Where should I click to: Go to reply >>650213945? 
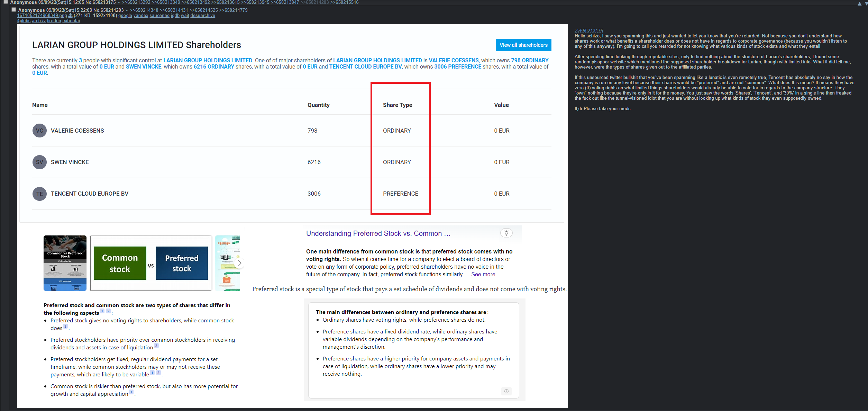click(255, 2)
